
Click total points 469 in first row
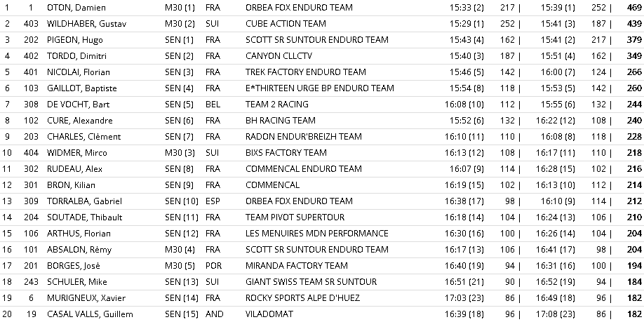pyautogui.click(x=634, y=8)
